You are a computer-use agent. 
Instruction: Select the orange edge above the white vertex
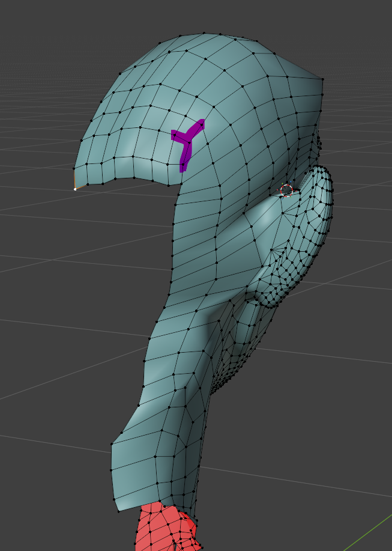coord(74,179)
